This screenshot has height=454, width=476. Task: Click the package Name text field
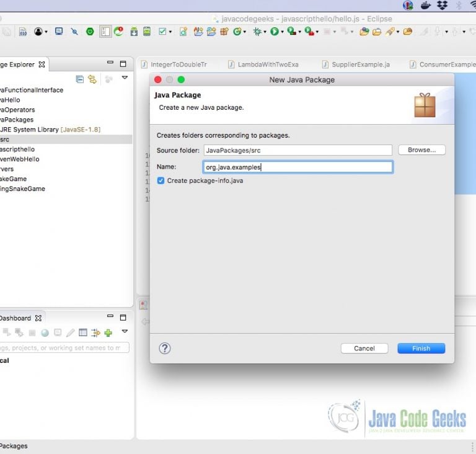point(297,167)
